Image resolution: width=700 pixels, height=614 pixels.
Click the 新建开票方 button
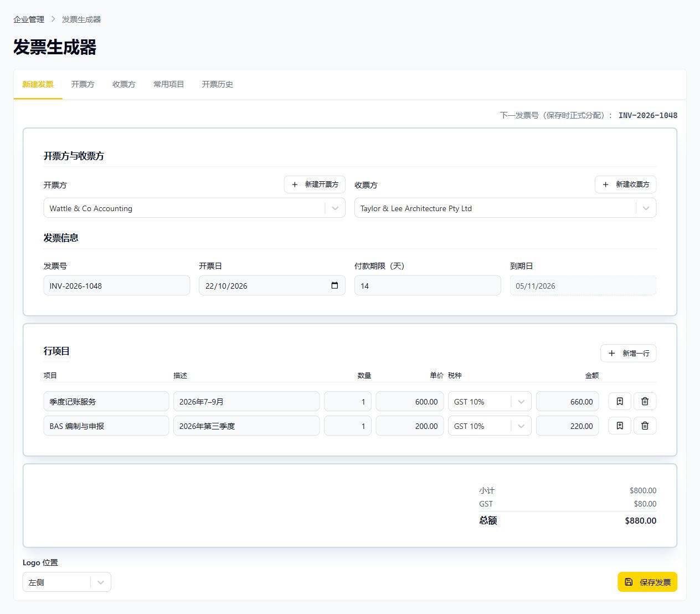tap(315, 184)
